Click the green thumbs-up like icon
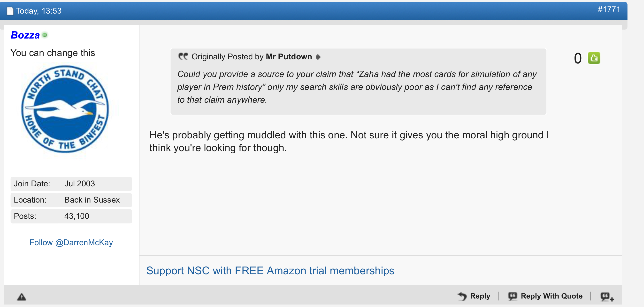 point(594,58)
